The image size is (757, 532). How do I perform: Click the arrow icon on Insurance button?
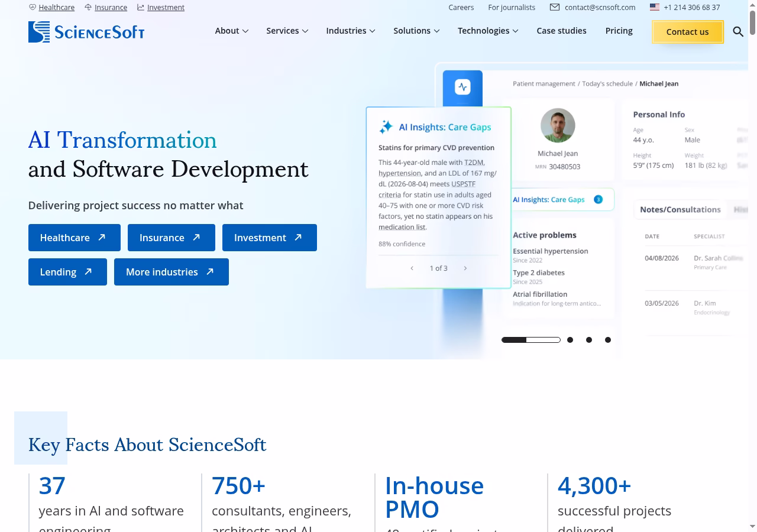pos(196,237)
